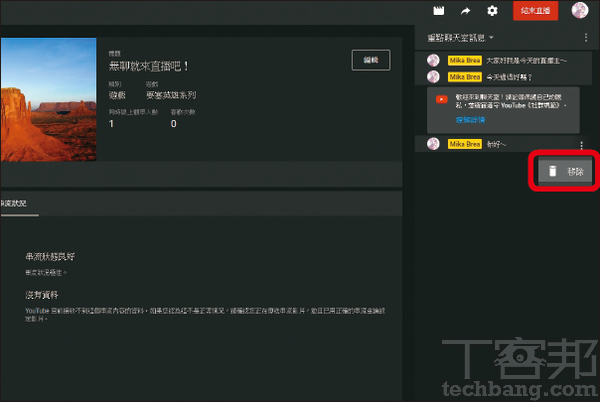Click the trash can icon in remove menu
600x402 pixels.
[553, 171]
